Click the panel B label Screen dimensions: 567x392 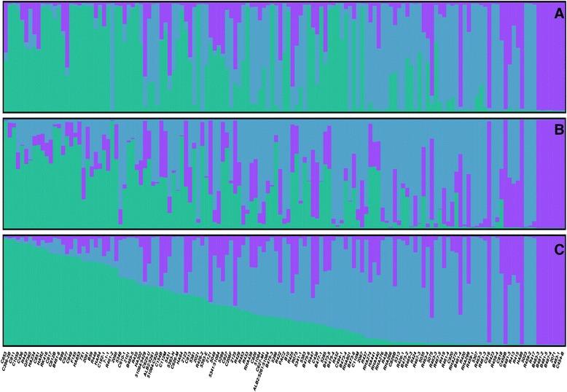click(x=559, y=130)
